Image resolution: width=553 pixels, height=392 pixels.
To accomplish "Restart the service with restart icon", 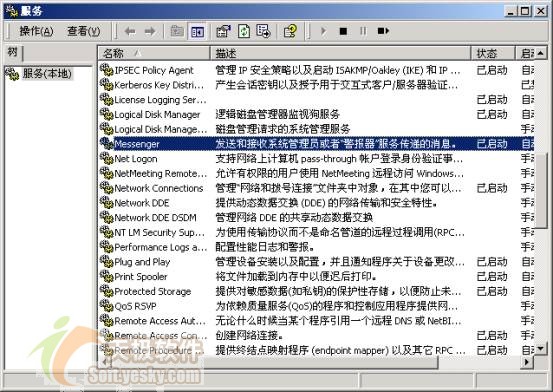I will pos(383,31).
